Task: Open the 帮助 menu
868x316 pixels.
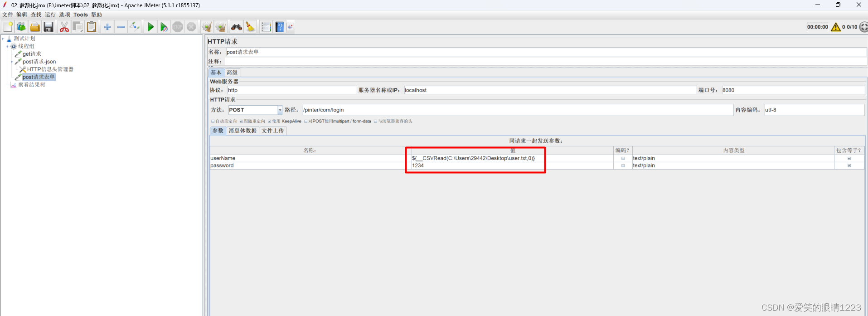Action: pyautogui.click(x=97, y=15)
